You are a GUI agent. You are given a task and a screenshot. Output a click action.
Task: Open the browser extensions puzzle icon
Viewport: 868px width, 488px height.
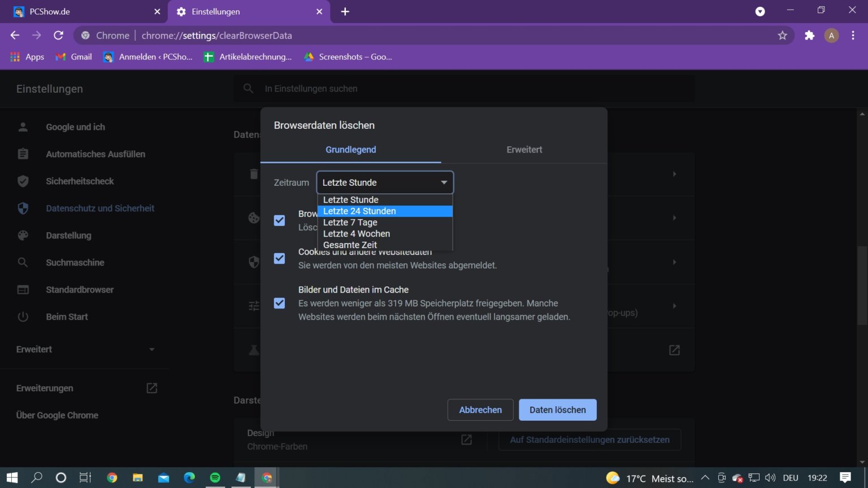pos(809,35)
